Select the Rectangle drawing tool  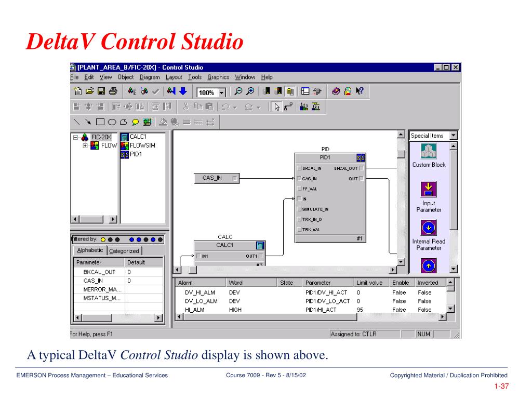[x=100, y=122]
